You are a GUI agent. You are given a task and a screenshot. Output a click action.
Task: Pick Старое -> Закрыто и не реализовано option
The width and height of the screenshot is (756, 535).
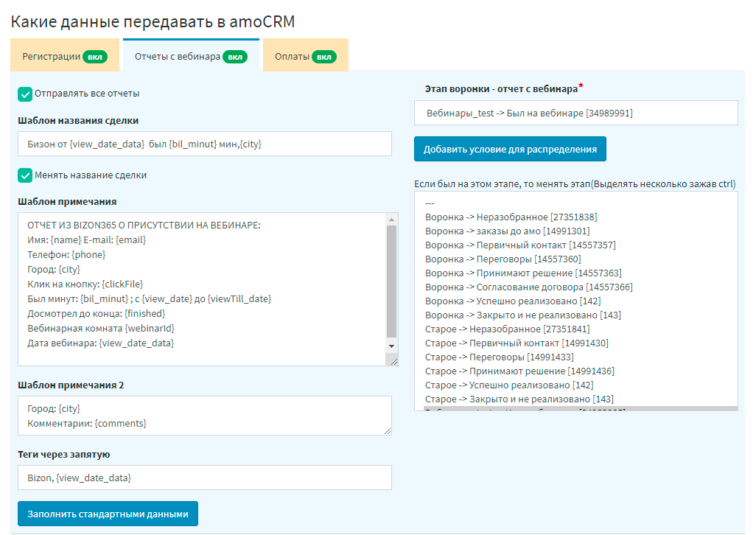pos(519,399)
